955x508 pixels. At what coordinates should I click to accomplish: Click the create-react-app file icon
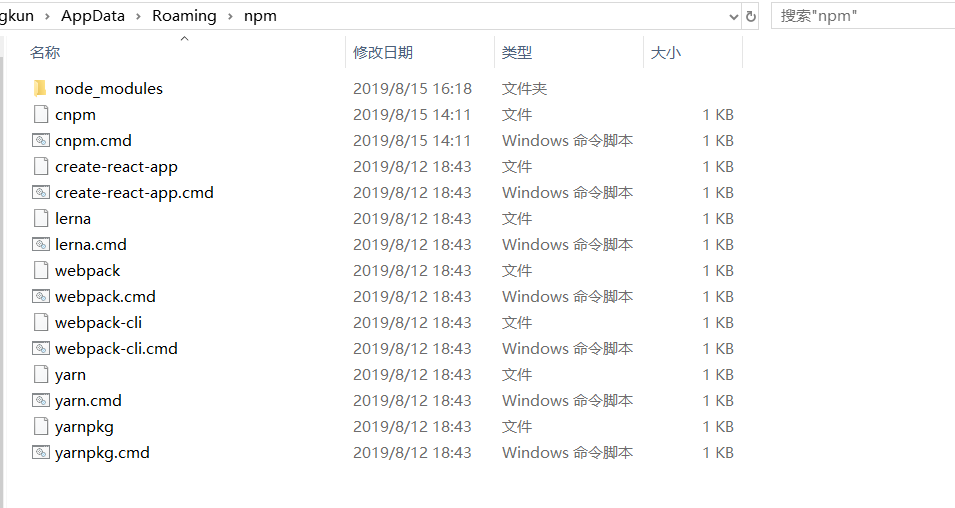tap(41, 166)
